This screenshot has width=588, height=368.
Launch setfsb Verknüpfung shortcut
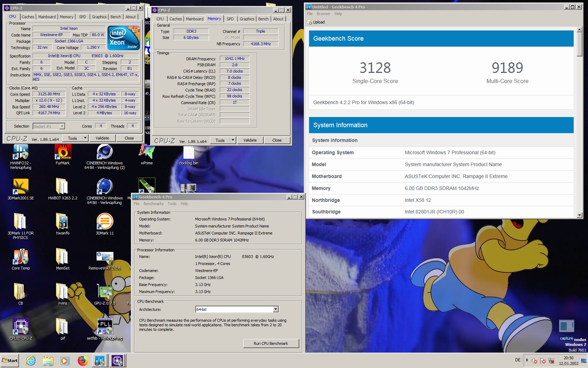pos(105,330)
